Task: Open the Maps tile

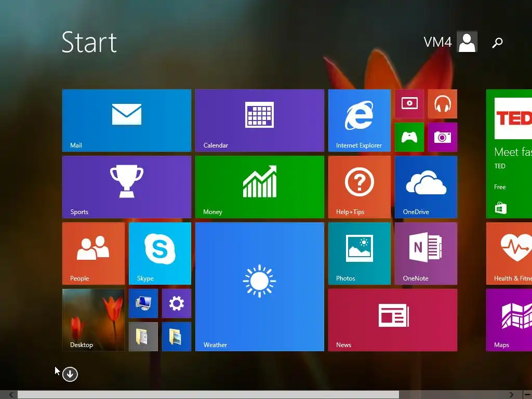Action: (509, 320)
